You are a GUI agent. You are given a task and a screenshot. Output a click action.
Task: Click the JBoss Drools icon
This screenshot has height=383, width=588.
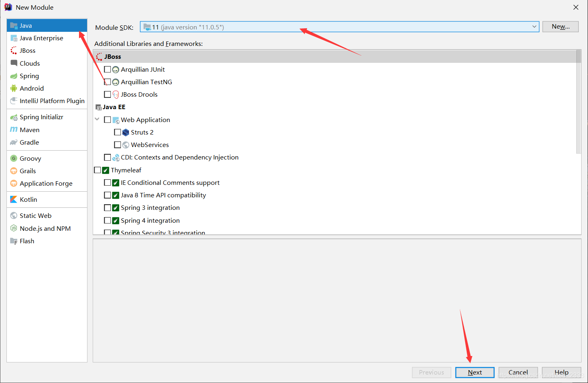tap(116, 95)
